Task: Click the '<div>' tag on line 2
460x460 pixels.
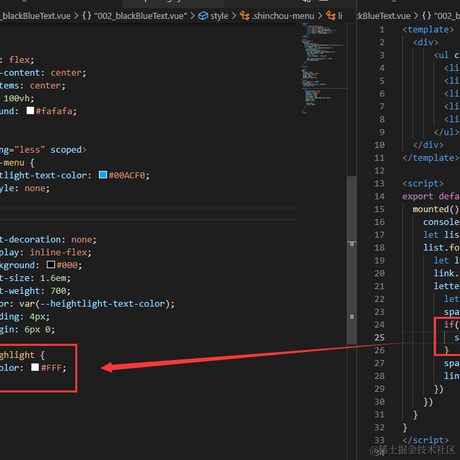Action: (x=426, y=42)
